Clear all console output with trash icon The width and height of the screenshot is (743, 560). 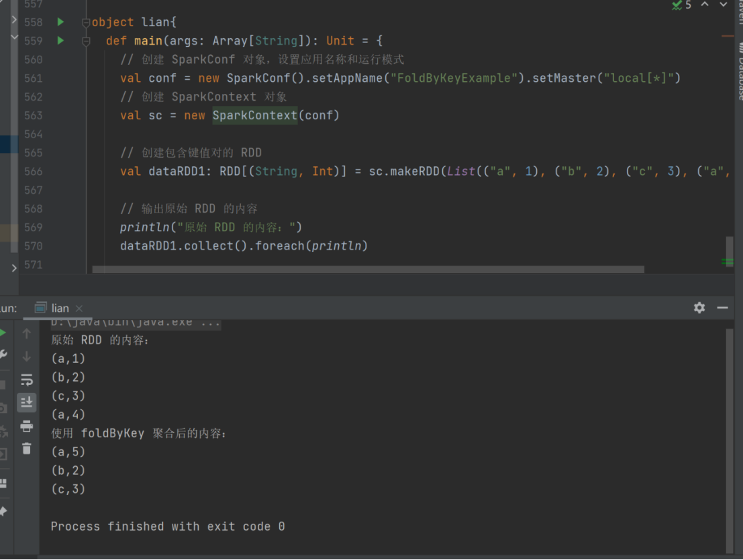pyautogui.click(x=27, y=448)
